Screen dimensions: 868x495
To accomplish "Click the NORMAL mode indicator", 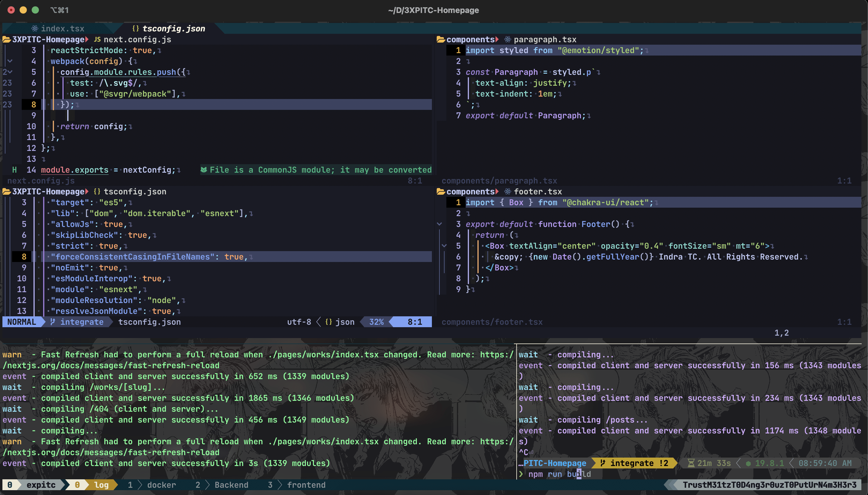I will coord(21,322).
